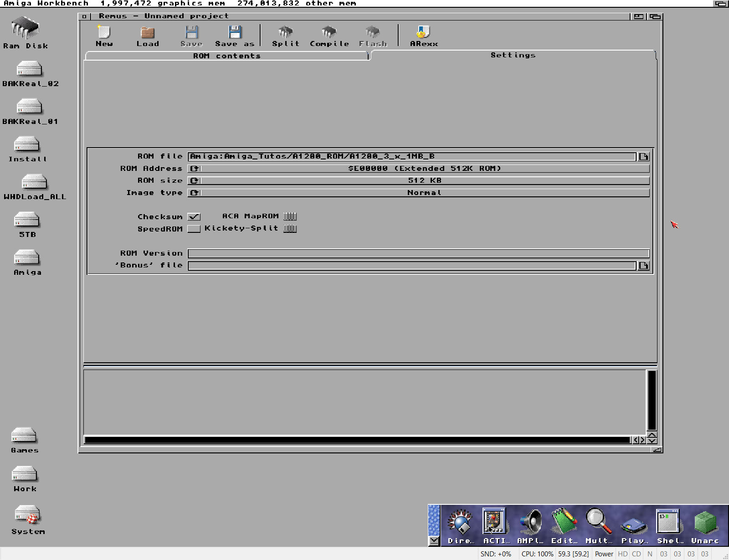The image size is (729, 560).
Task: Browse for ROM file with file icon
Action: pyautogui.click(x=643, y=157)
